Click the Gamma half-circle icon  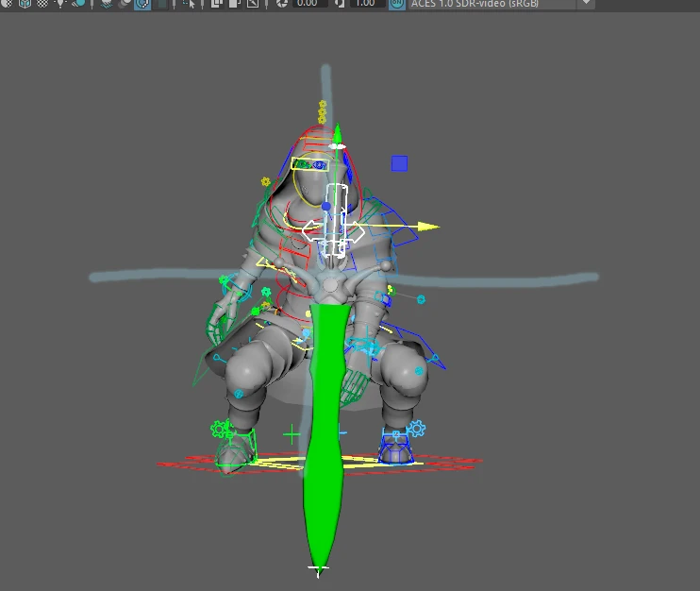coord(340,3)
